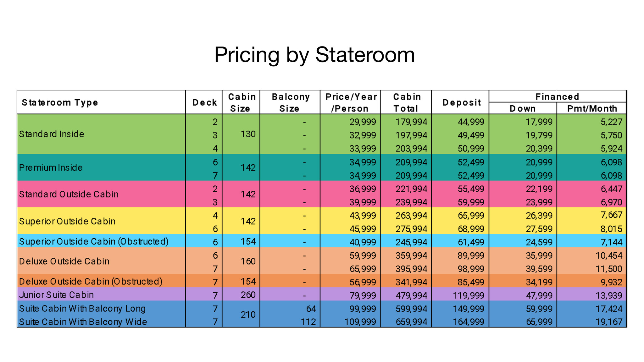
Task: Select the 'Stateroom Type' column header
Action: [x=60, y=102]
